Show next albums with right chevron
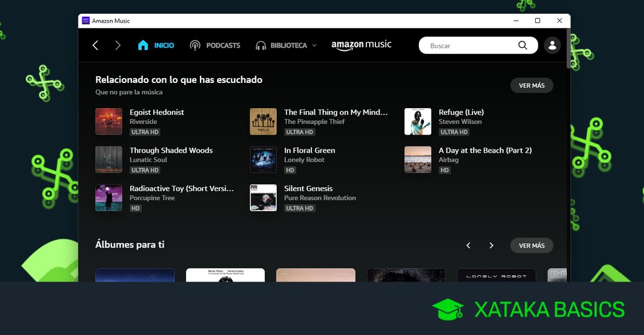This screenshot has height=335, width=644. (491, 246)
